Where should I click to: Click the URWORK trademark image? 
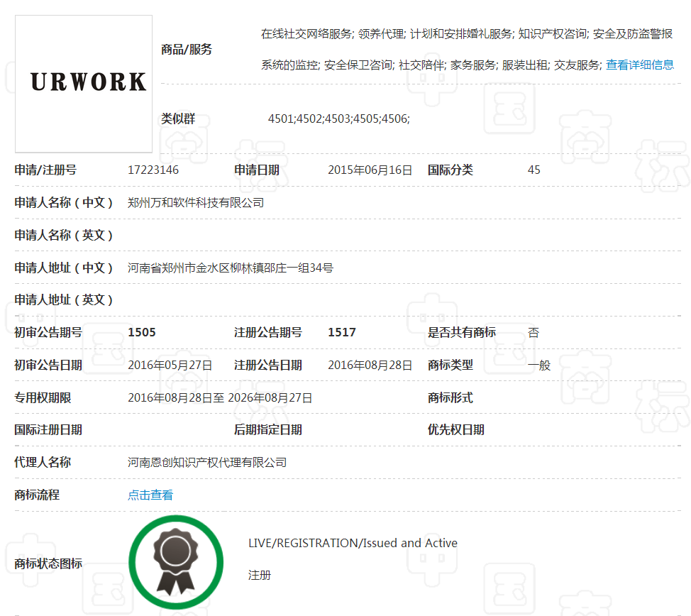coord(83,83)
